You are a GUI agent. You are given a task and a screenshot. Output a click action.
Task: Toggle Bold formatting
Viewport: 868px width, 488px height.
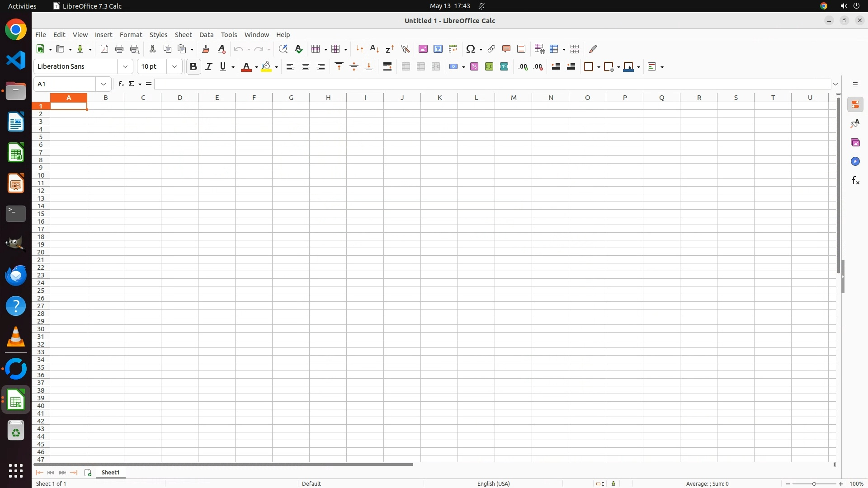(193, 67)
